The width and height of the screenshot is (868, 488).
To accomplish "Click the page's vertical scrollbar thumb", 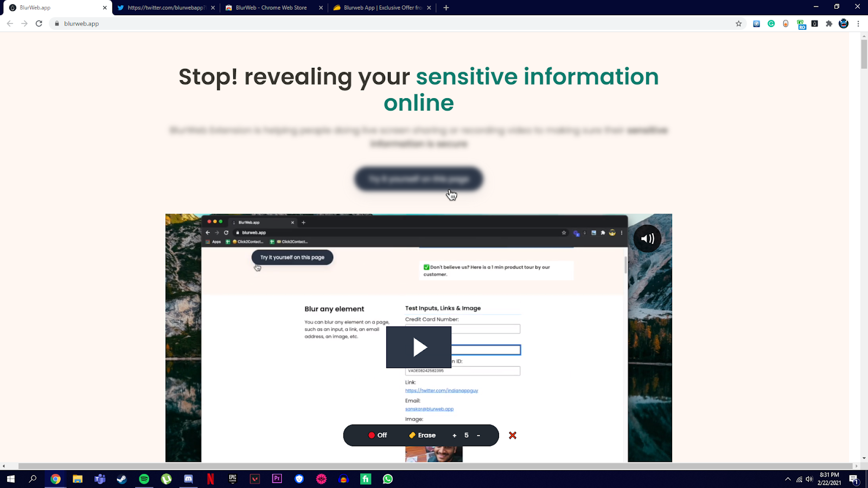I will (864, 54).
